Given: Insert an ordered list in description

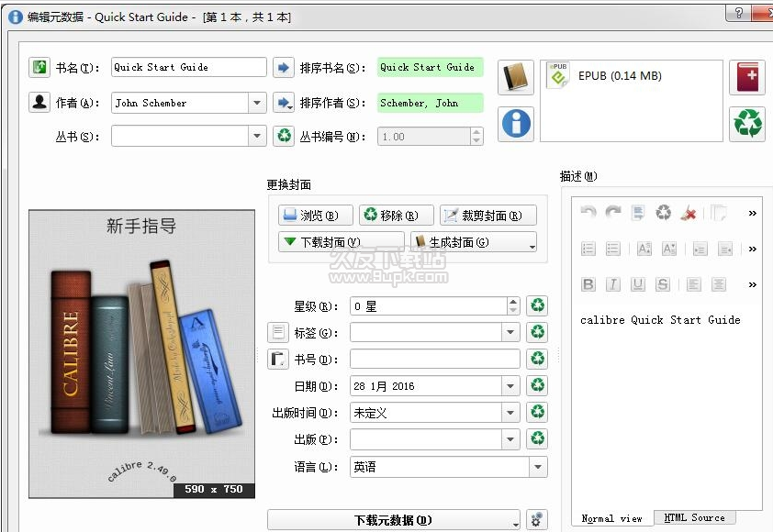Looking at the screenshot, I should coord(588,249).
